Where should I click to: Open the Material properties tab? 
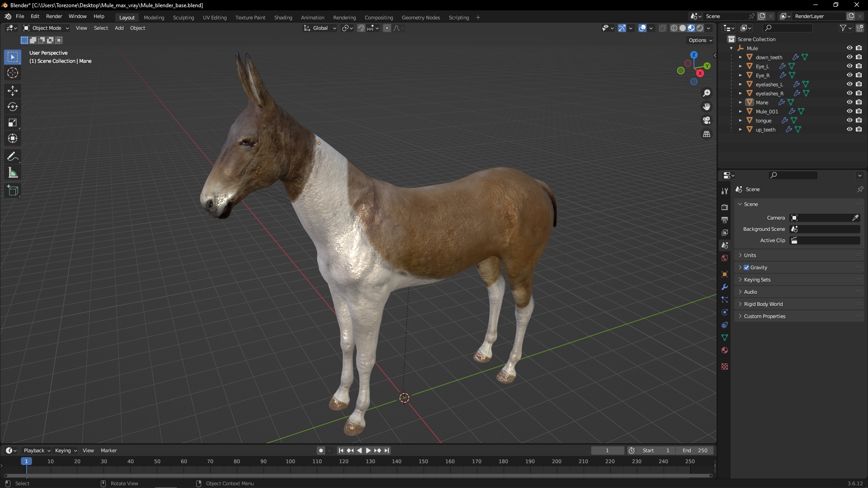tap(725, 350)
